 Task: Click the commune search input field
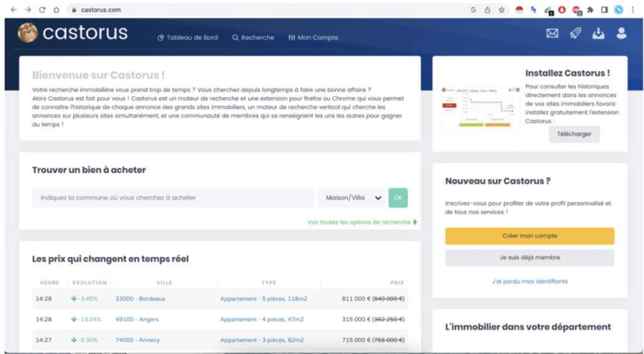tap(174, 198)
